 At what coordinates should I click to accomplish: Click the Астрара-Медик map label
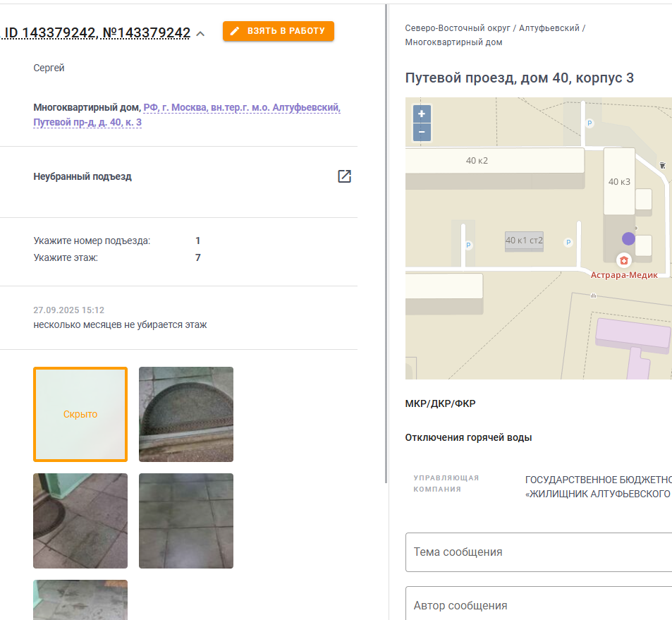click(624, 275)
